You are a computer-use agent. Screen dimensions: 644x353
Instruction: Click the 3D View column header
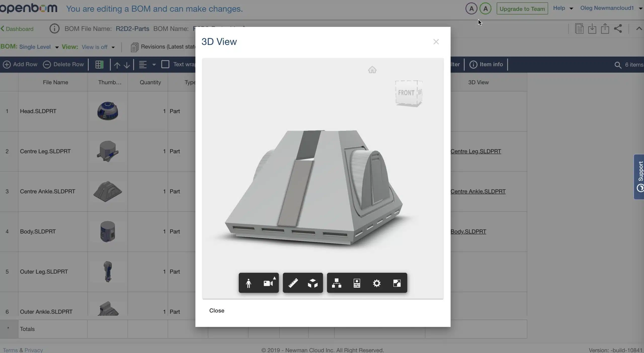click(x=478, y=82)
